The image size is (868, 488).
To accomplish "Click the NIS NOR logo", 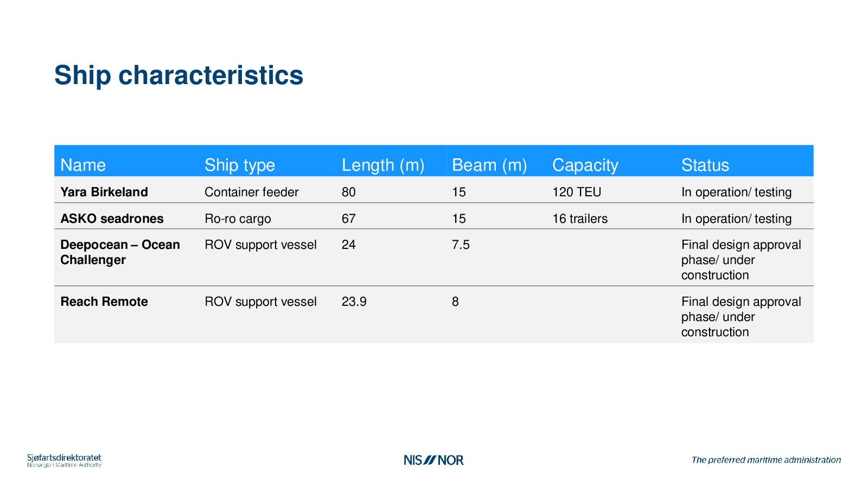I will tap(433, 460).
